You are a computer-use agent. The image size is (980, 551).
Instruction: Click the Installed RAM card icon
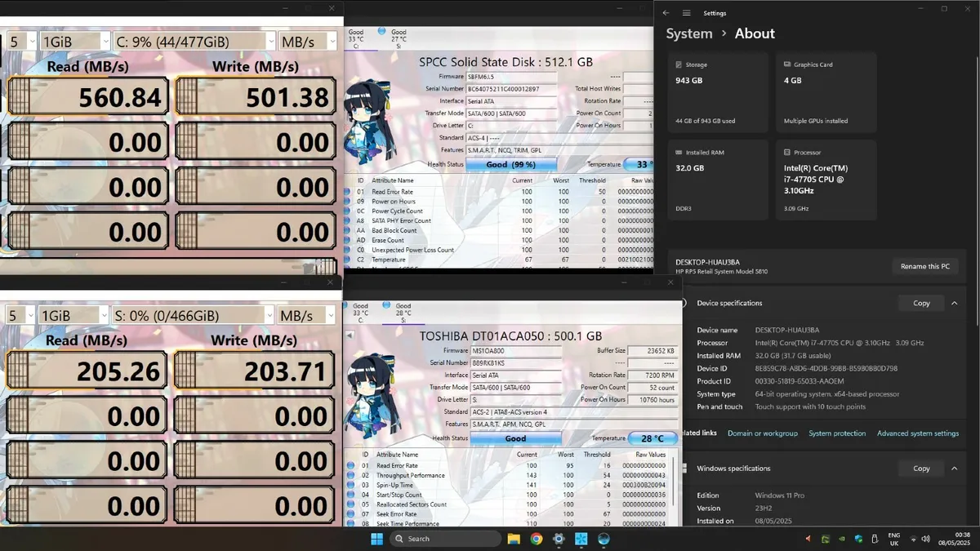[x=679, y=153]
